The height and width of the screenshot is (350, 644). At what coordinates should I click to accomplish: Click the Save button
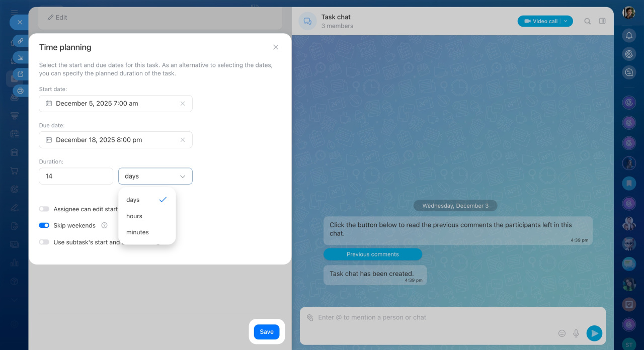267,332
